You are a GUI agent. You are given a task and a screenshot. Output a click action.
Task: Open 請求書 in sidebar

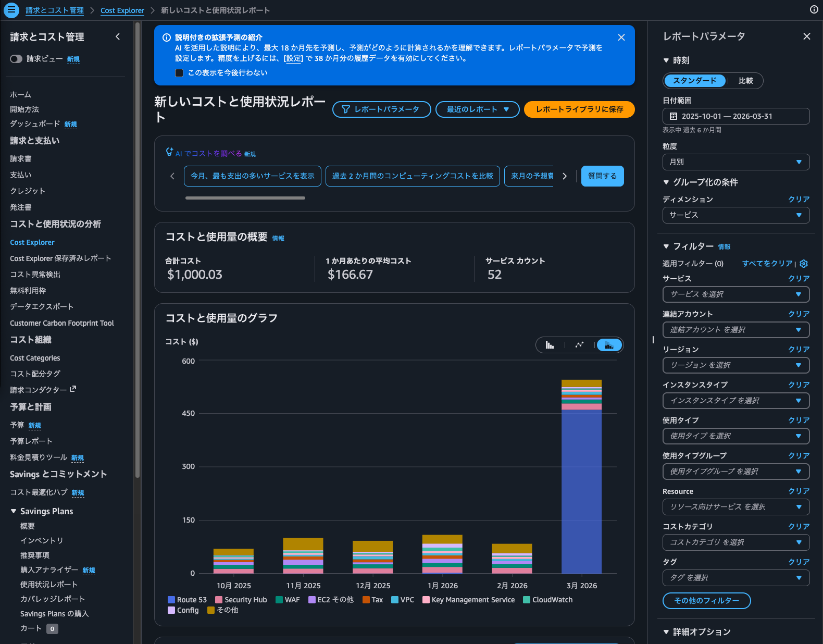21,159
